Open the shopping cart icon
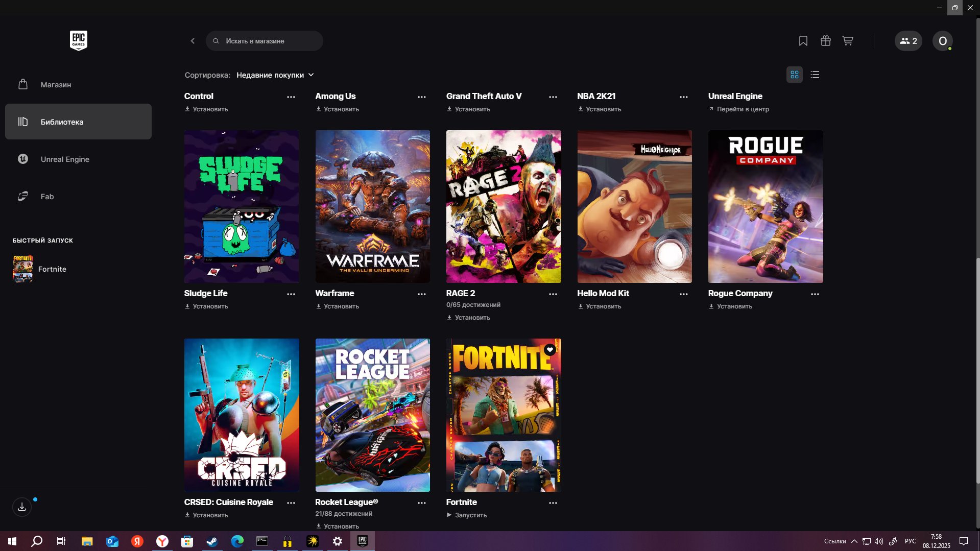Image resolution: width=980 pixels, height=551 pixels. point(847,41)
